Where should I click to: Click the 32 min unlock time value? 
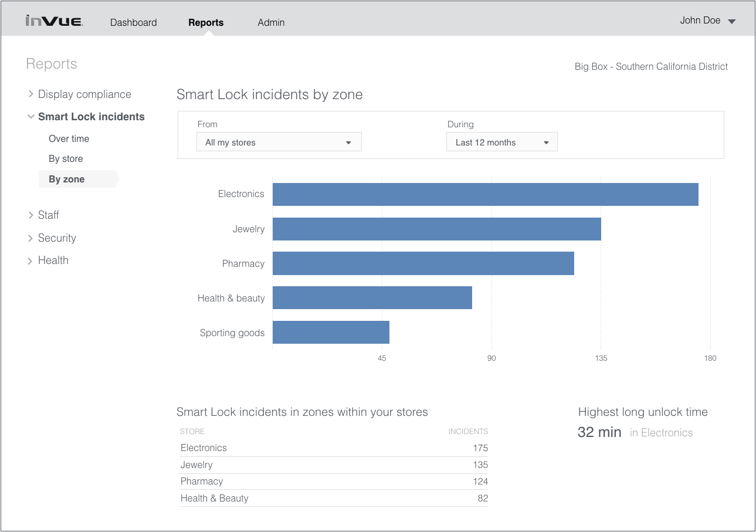coord(599,432)
